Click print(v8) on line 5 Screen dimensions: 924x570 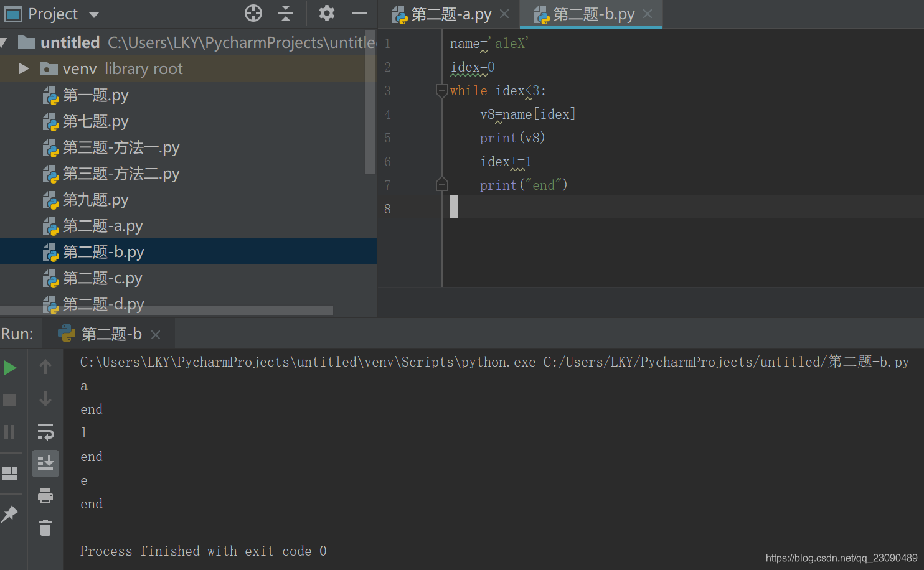tap(512, 138)
